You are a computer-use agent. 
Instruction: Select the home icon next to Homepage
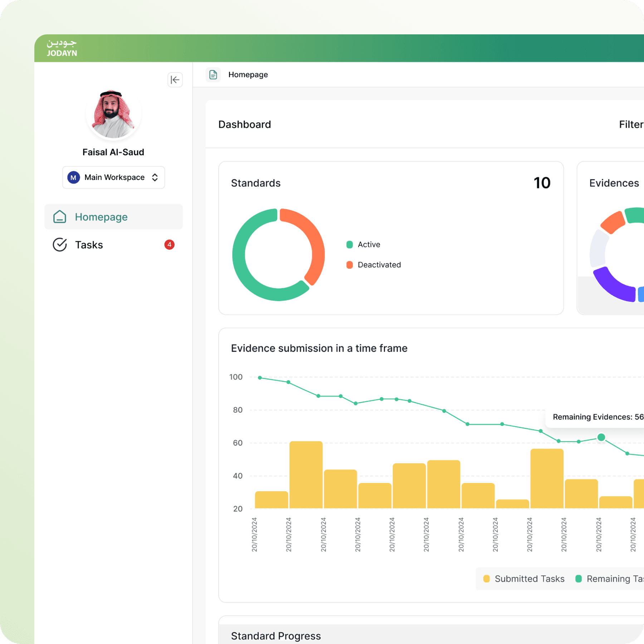click(x=60, y=216)
